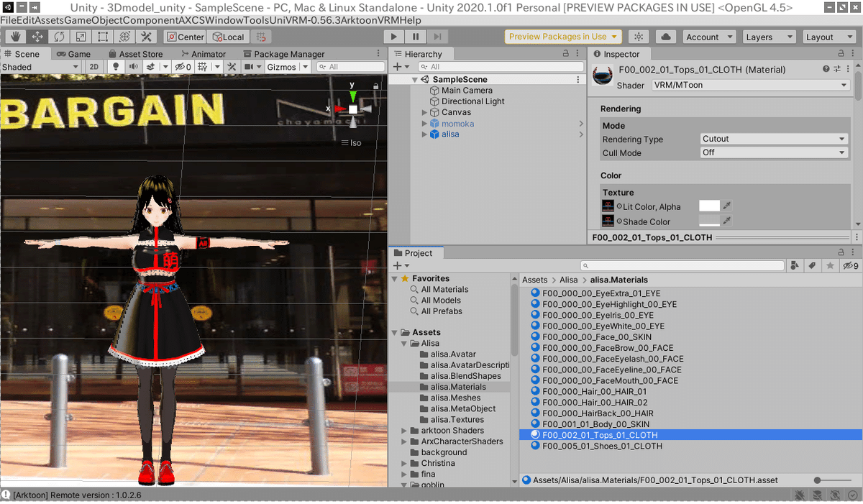Switch to the Package Manager tab
This screenshot has height=504, width=863.
coord(283,54)
